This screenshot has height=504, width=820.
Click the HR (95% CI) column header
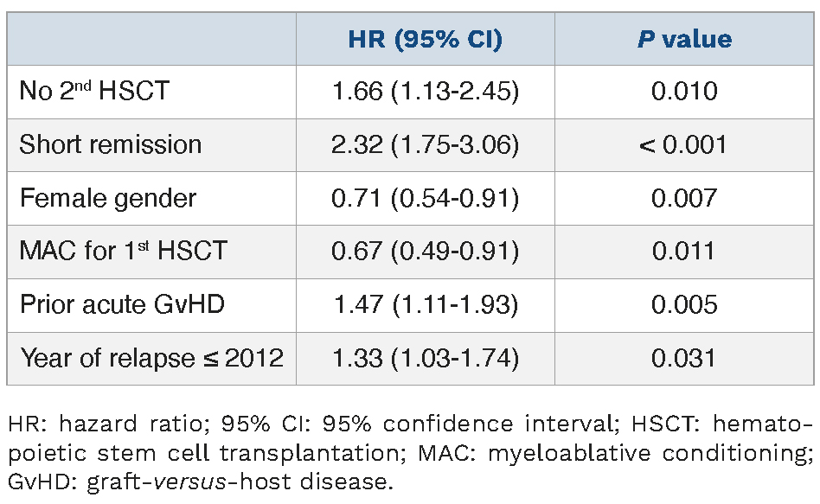click(x=425, y=39)
